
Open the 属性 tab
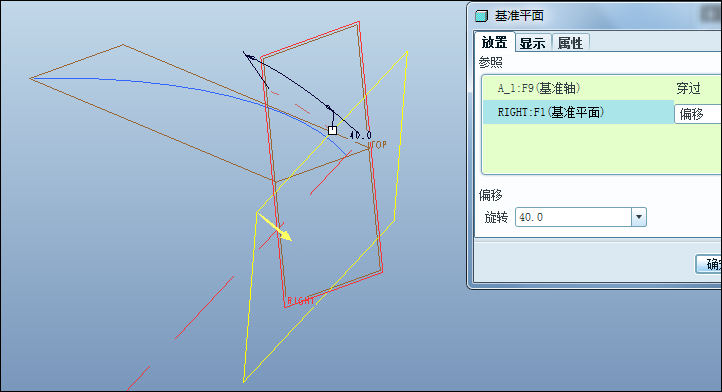570,43
